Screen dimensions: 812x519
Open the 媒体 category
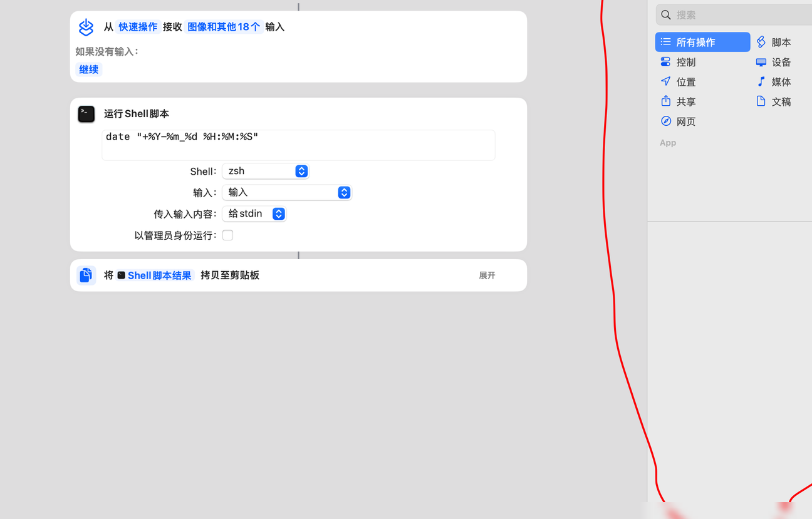[x=773, y=82]
